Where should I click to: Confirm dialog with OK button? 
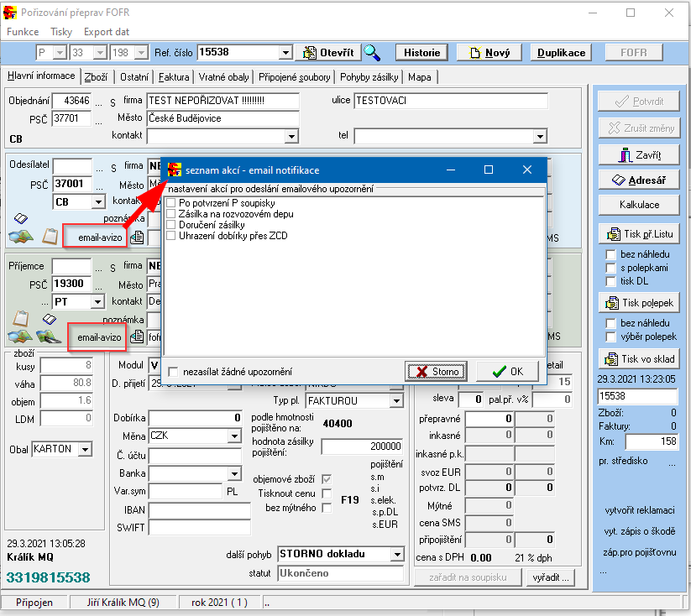[507, 372]
